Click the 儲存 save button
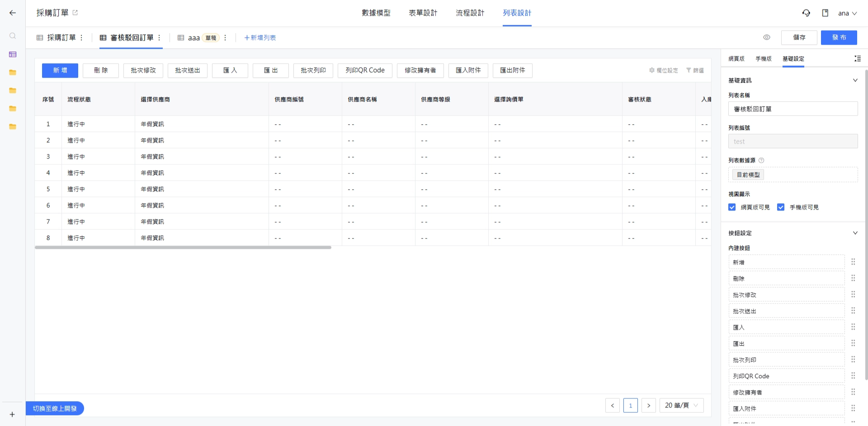This screenshot has height=426, width=868. pyautogui.click(x=799, y=37)
